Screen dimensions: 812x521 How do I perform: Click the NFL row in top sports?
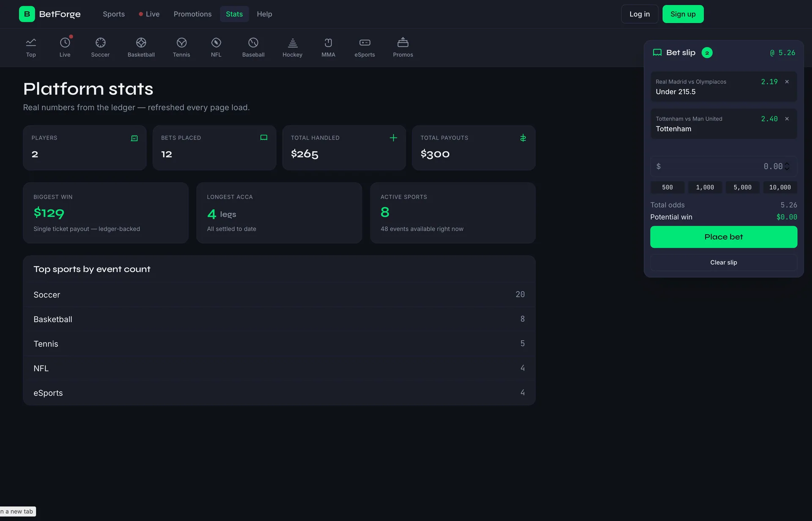tap(279, 368)
